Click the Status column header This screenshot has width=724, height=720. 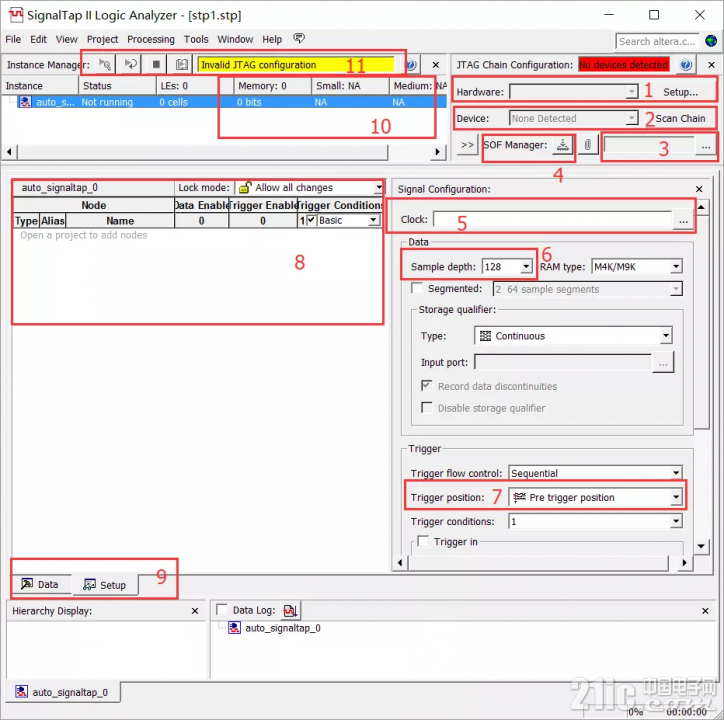pos(117,86)
